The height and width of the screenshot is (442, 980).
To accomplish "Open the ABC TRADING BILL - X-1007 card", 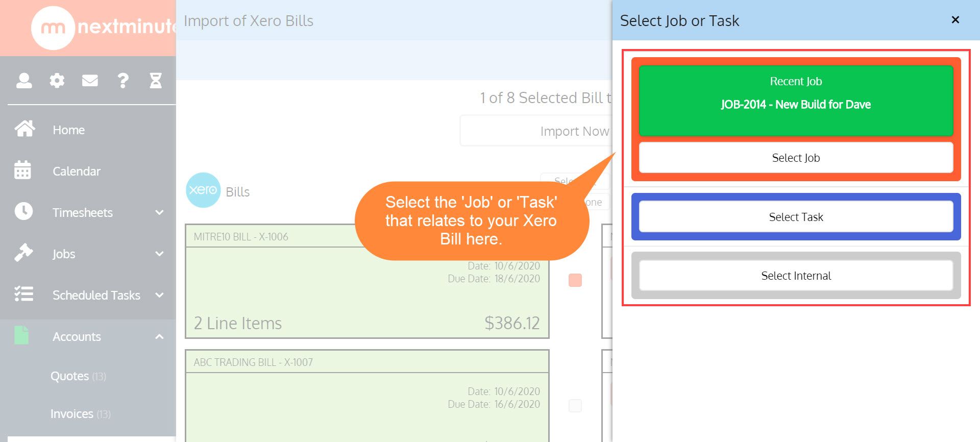I will (367, 396).
